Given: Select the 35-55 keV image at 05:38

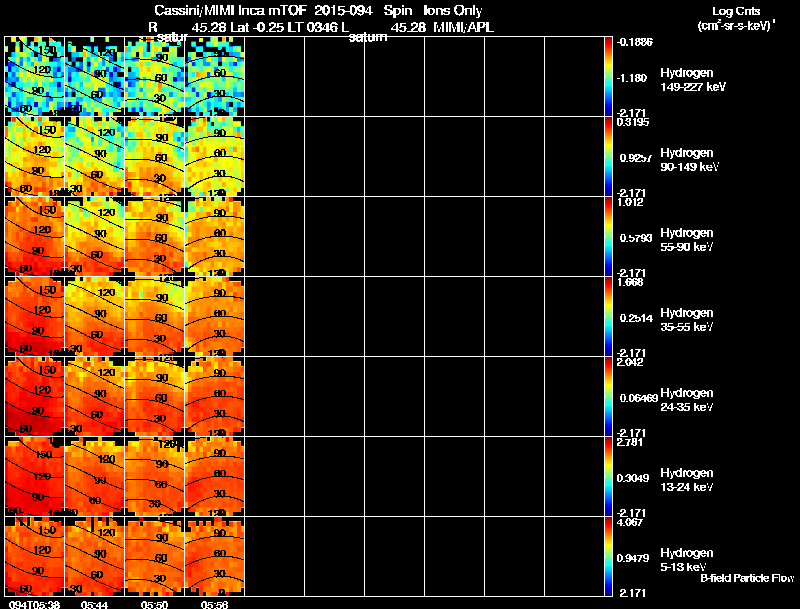Looking at the screenshot, I should (35, 317).
